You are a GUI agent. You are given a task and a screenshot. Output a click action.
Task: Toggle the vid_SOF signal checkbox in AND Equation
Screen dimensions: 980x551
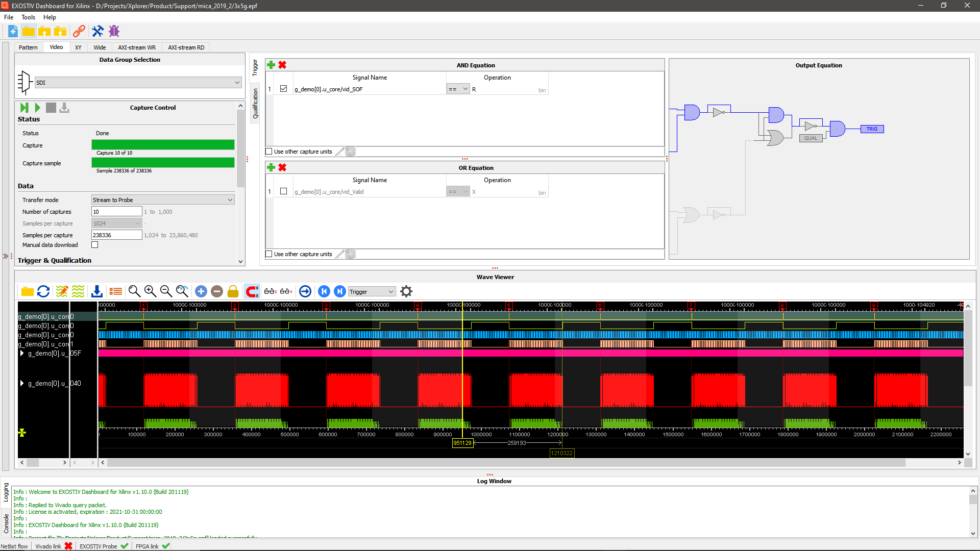(284, 89)
